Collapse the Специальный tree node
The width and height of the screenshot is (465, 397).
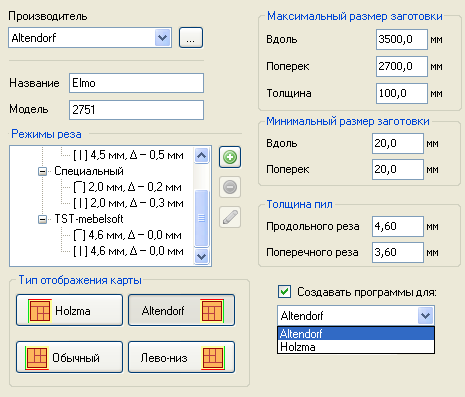point(42,172)
